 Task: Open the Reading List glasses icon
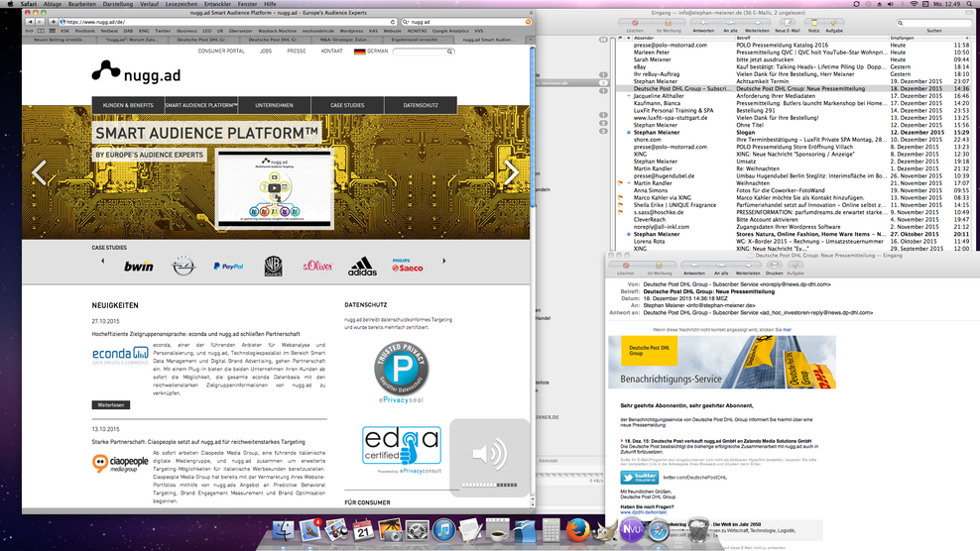(30, 31)
